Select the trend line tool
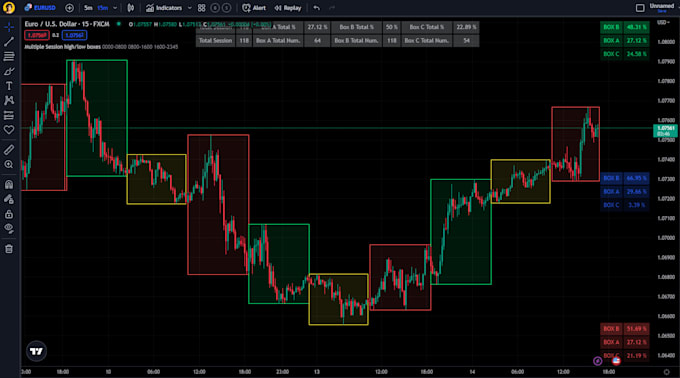Viewport: 680px width, 378px height. [9, 42]
